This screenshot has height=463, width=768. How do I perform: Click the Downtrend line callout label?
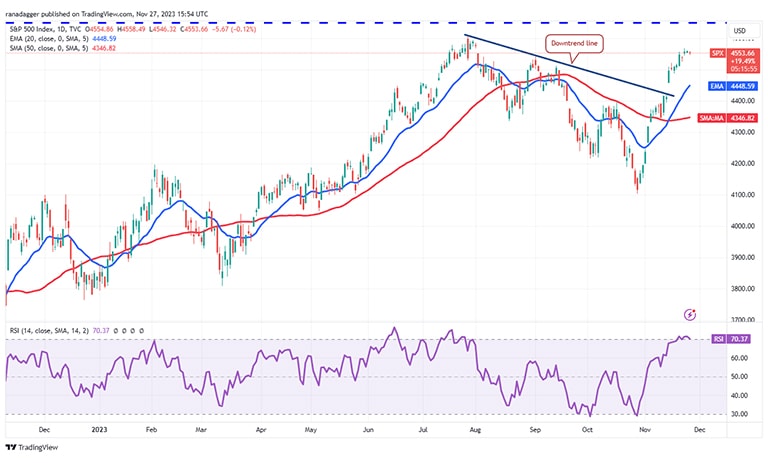pos(574,44)
